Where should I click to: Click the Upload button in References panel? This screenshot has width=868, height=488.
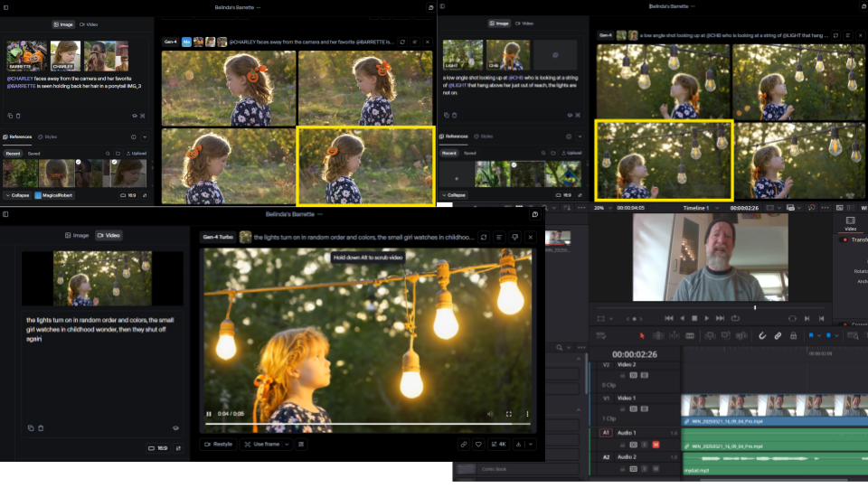coord(137,154)
